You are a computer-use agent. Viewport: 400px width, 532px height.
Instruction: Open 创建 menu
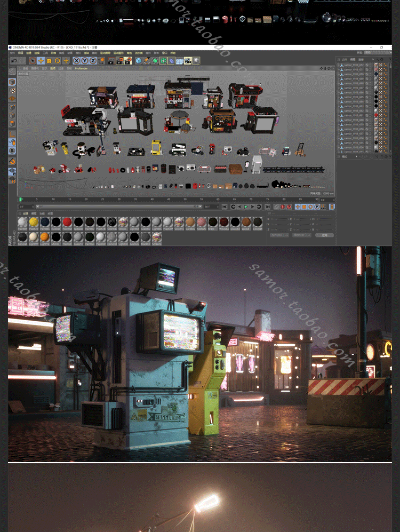(x=29, y=53)
